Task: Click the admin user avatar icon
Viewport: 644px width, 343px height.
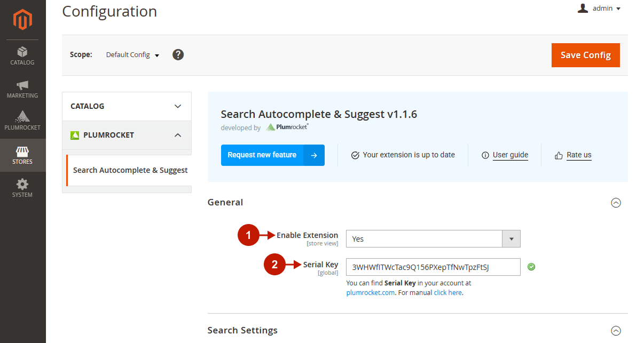Action: coord(583,8)
